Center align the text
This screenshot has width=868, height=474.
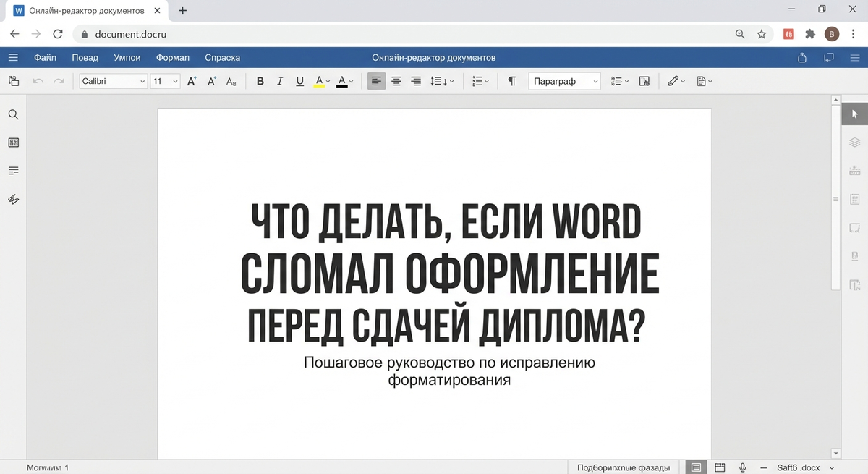coord(396,82)
